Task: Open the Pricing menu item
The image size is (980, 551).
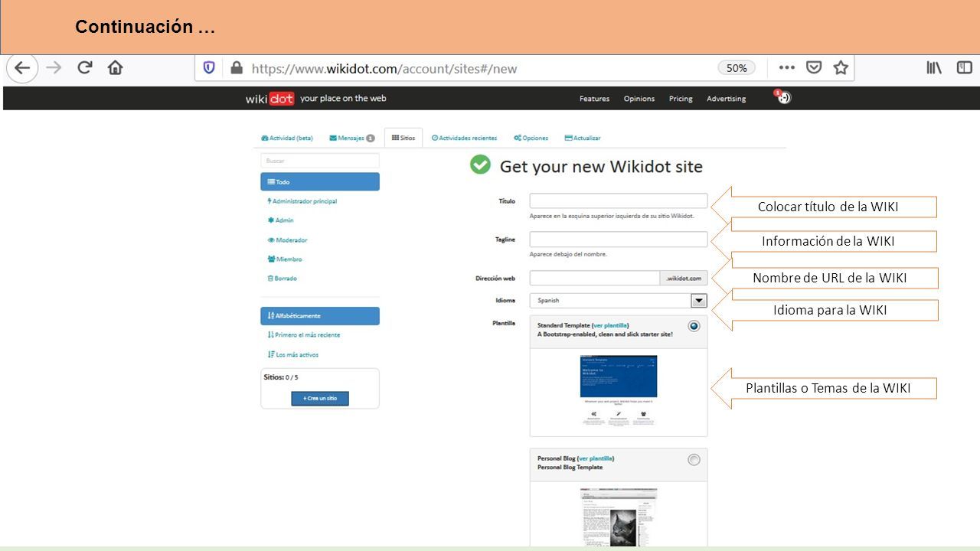Action: 681,99
